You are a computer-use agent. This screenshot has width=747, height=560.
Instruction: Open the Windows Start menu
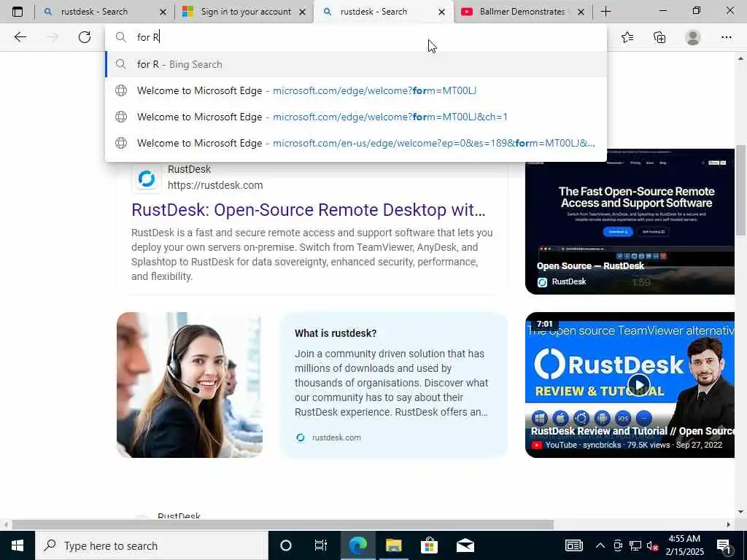pyautogui.click(x=18, y=545)
